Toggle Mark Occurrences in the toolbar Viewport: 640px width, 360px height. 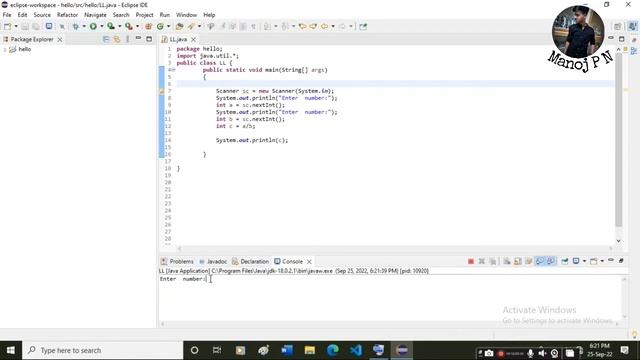tap(223, 27)
